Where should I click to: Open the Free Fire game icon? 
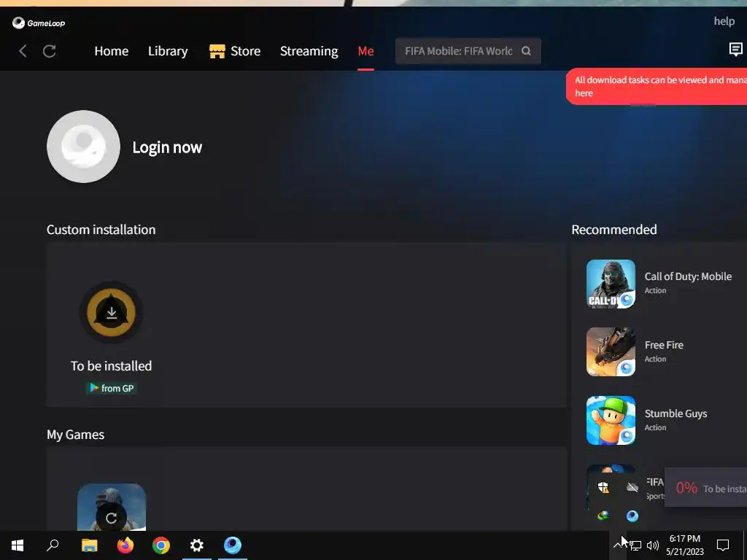click(x=611, y=352)
